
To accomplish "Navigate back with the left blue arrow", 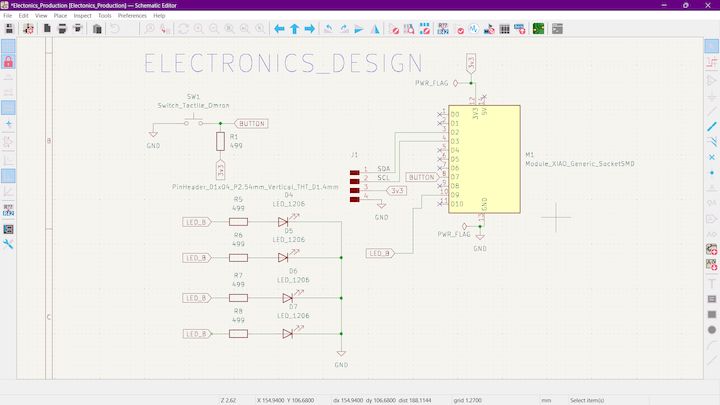I will click(279, 29).
